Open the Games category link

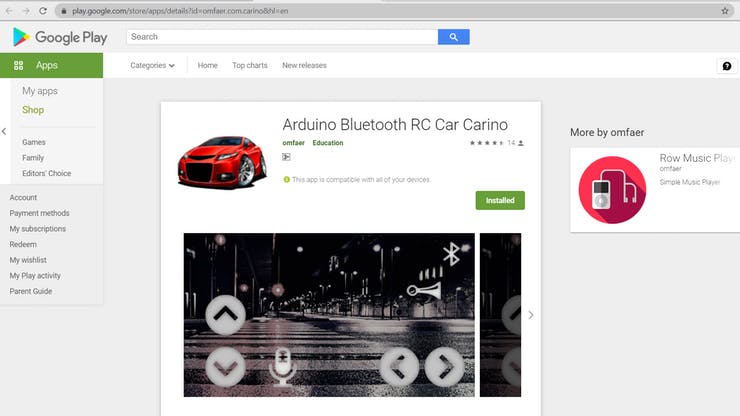click(34, 142)
